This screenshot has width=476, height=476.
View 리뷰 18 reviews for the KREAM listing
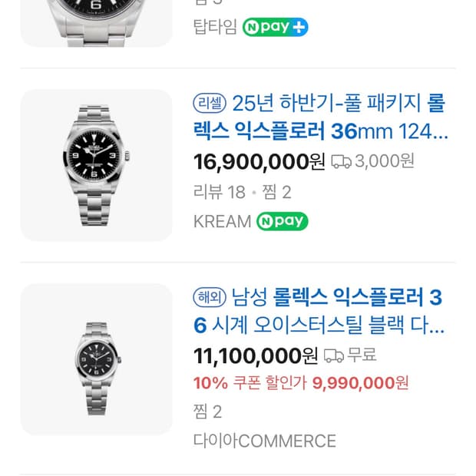click(x=219, y=192)
